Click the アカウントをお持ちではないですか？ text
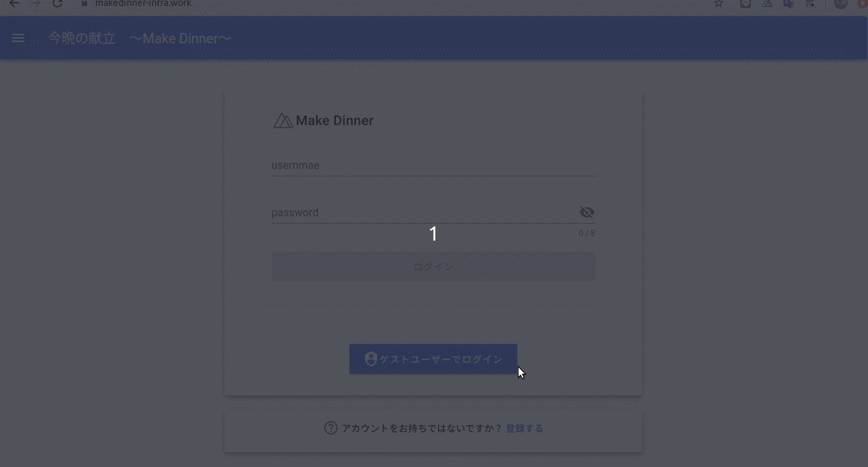Screen dimensions: 868x467 (x=422, y=428)
